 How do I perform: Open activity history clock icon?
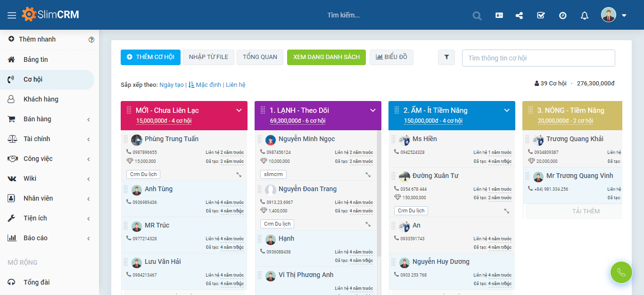562,15
